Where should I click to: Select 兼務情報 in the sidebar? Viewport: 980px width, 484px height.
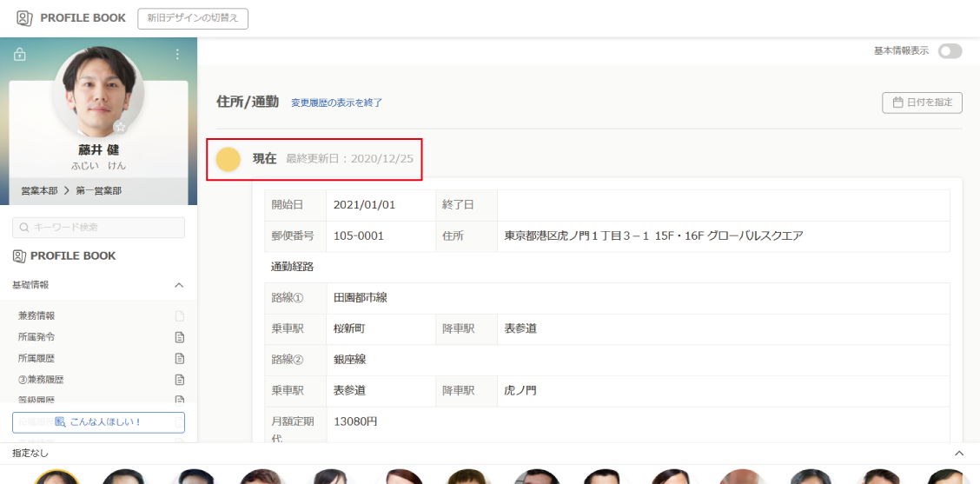click(36, 316)
